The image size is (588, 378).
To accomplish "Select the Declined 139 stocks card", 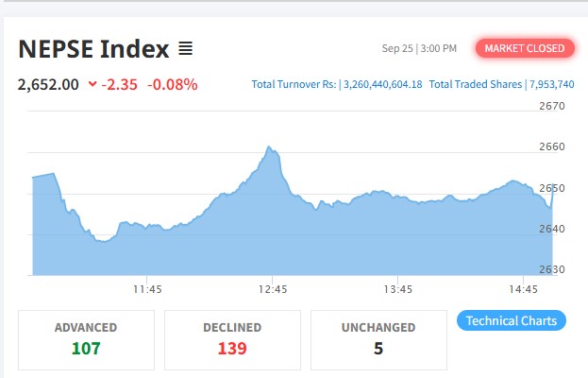I will pos(232,339).
